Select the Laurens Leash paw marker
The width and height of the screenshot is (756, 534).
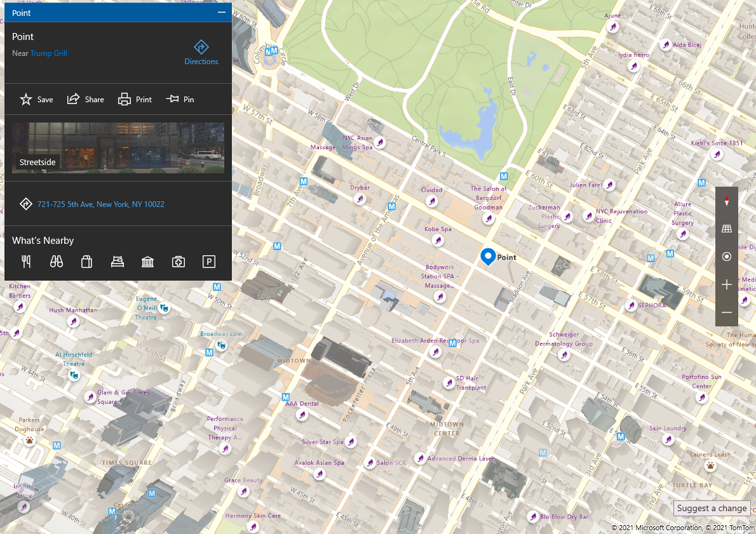[x=710, y=465]
